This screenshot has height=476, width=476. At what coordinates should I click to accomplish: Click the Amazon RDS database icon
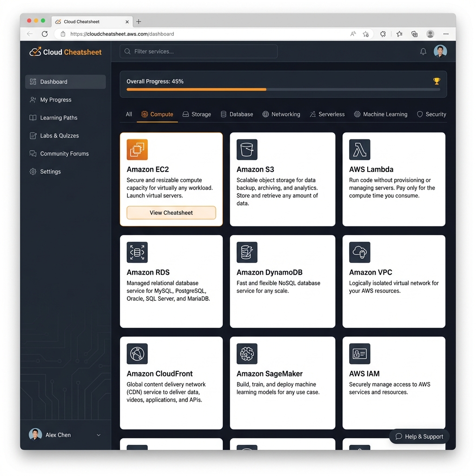pos(137,252)
